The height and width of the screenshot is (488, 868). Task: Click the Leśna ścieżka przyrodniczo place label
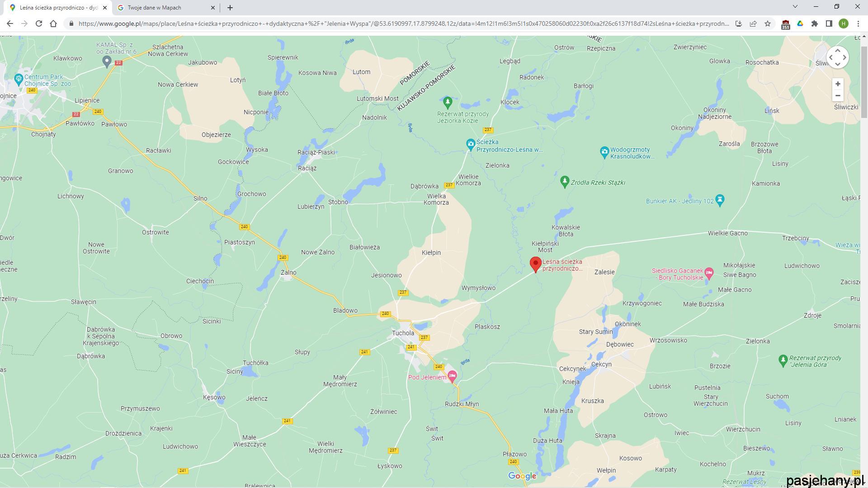pos(562,265)
